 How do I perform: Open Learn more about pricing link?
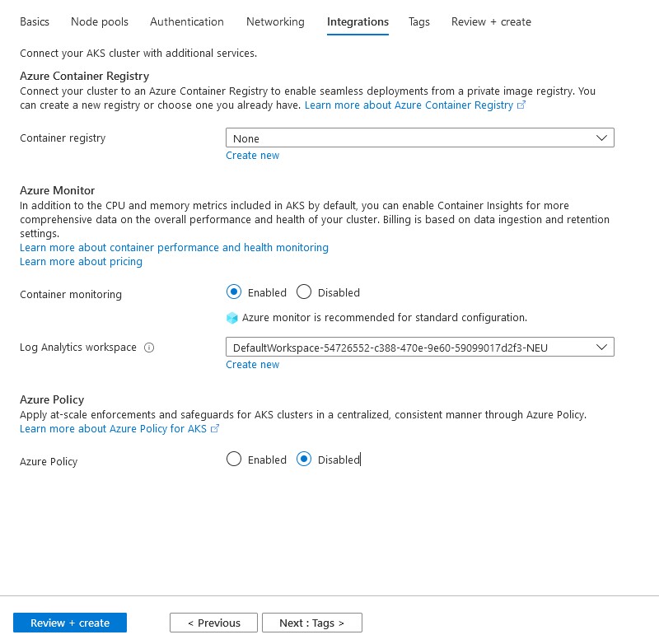(x=81, y=262)
